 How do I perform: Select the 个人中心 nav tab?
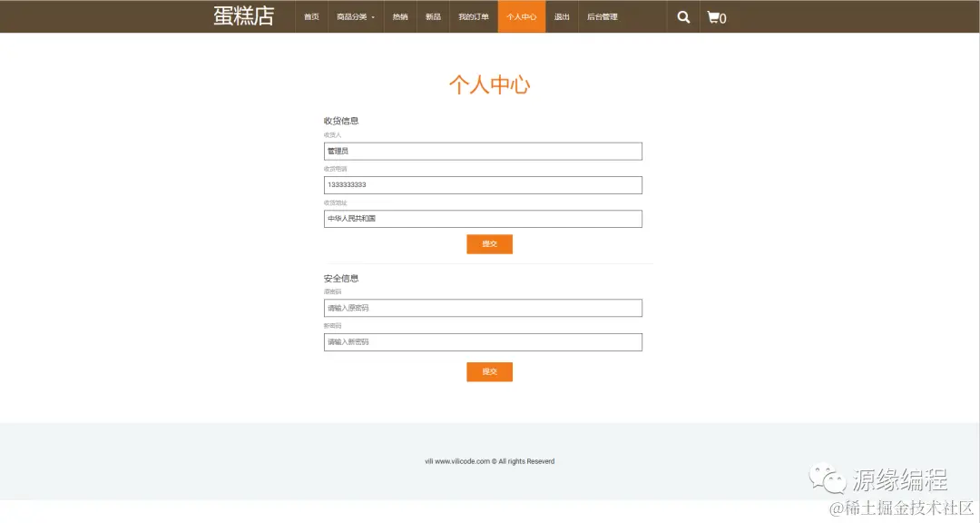(521, 17)
